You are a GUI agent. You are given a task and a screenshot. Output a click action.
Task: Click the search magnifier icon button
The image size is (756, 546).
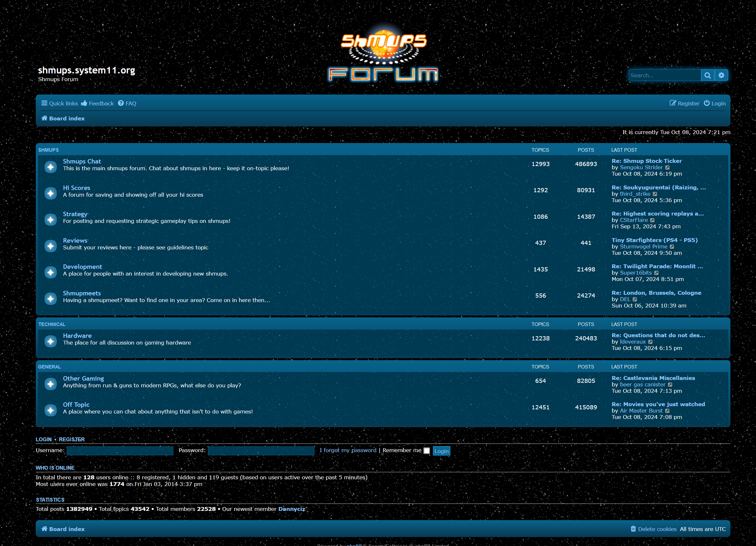[x=707, y=75]
